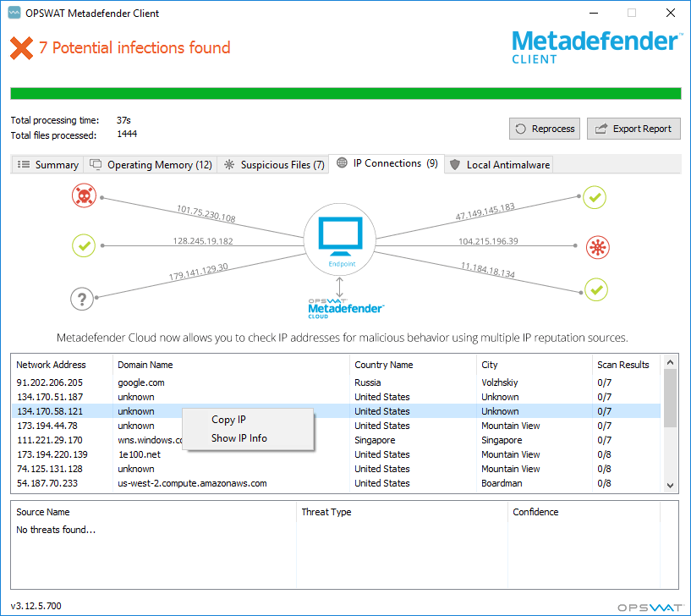Click the green checkmark icon for 47.149.145.183
The image size is (691, 616).
click(x=595, y=197)
